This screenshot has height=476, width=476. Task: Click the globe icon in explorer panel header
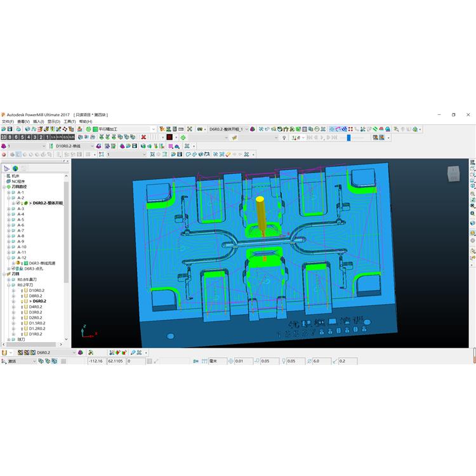tap(15, 168)
